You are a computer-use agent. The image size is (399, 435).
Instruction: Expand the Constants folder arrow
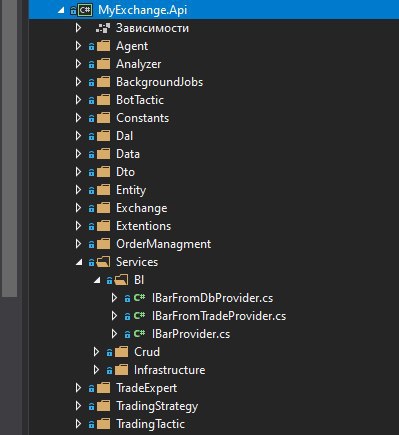(x=78, y=118)
